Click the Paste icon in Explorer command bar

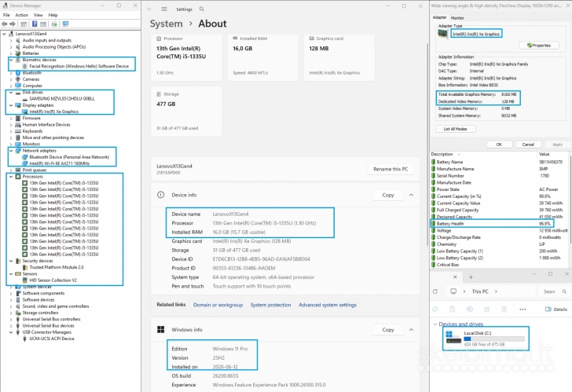pos(453,310)
